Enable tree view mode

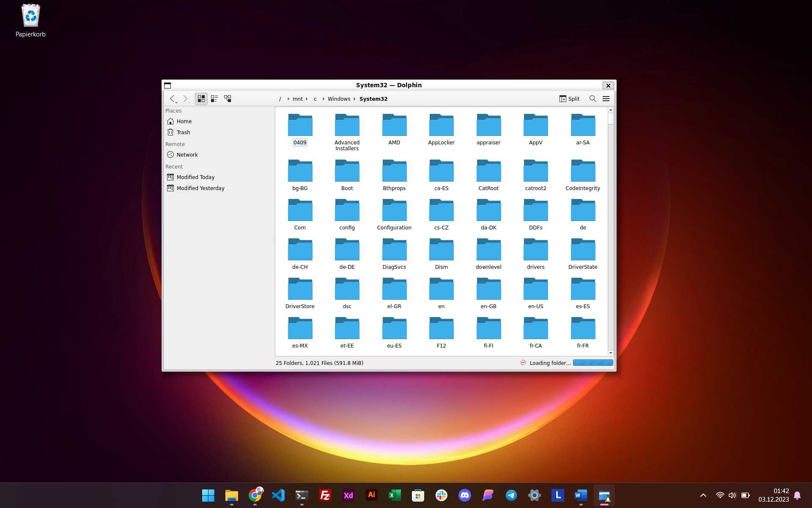coord(228,99)
